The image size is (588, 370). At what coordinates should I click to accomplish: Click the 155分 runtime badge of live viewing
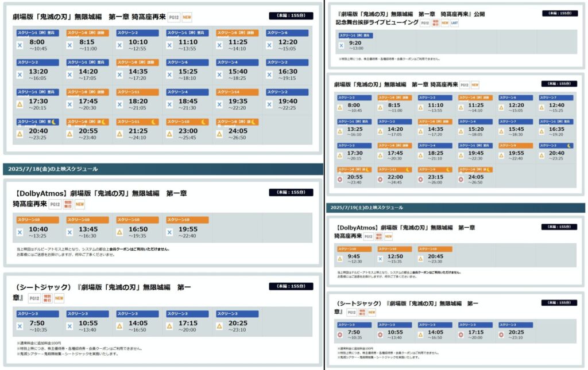[x=559, y=13]
